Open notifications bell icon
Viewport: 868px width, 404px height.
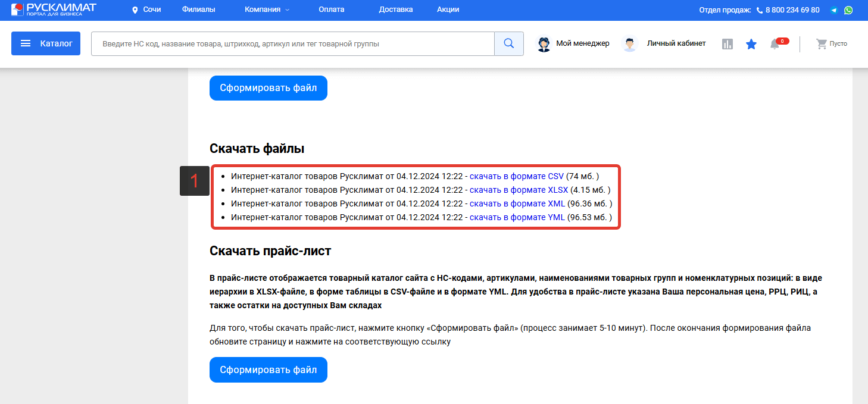click(x=775, y=44)
